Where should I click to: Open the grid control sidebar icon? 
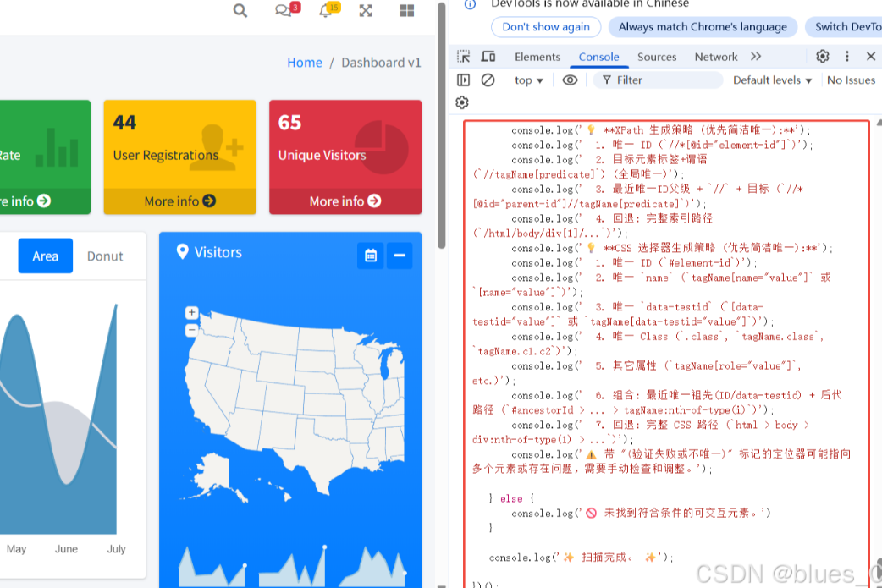406,11
